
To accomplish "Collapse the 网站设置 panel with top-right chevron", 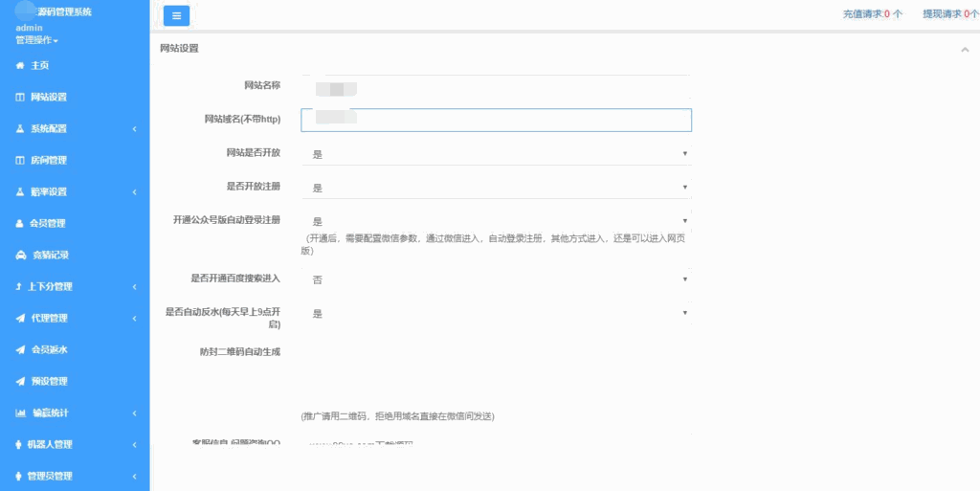I will point(965,50).
